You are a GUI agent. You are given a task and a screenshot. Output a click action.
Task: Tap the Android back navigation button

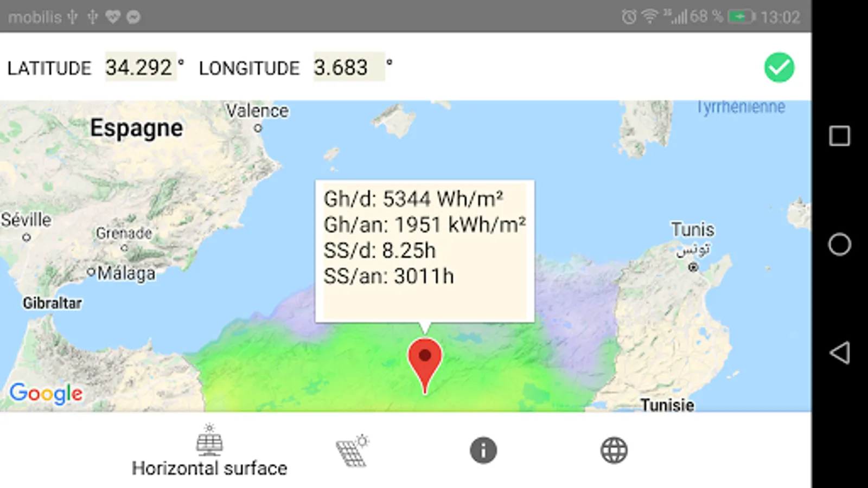(x=839, y=352)
